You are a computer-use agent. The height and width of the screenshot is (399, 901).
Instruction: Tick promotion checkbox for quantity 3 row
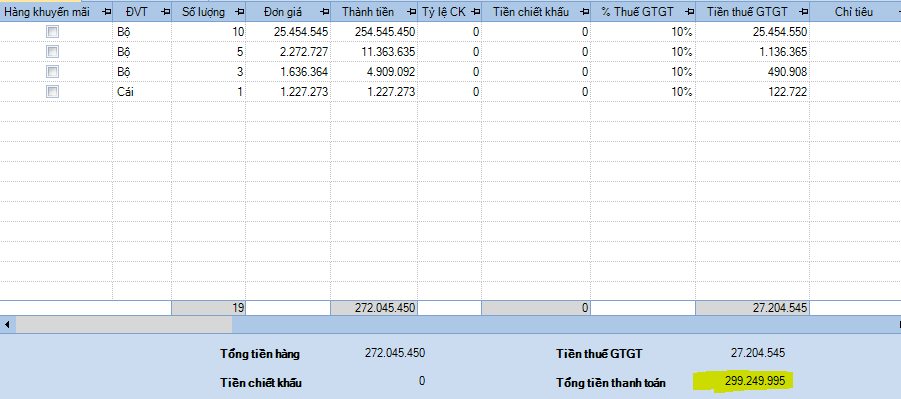(x=52, y=71)
